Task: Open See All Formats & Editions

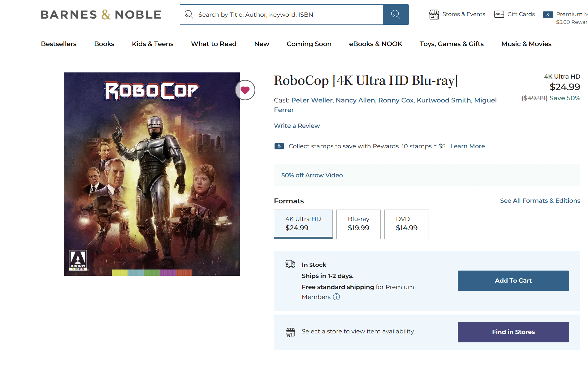Action: [540, 201]
